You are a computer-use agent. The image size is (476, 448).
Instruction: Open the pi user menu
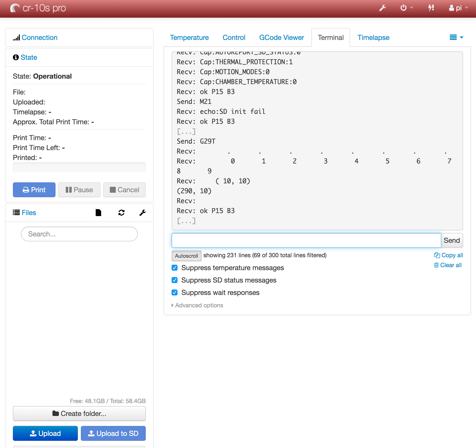(458, 8)
